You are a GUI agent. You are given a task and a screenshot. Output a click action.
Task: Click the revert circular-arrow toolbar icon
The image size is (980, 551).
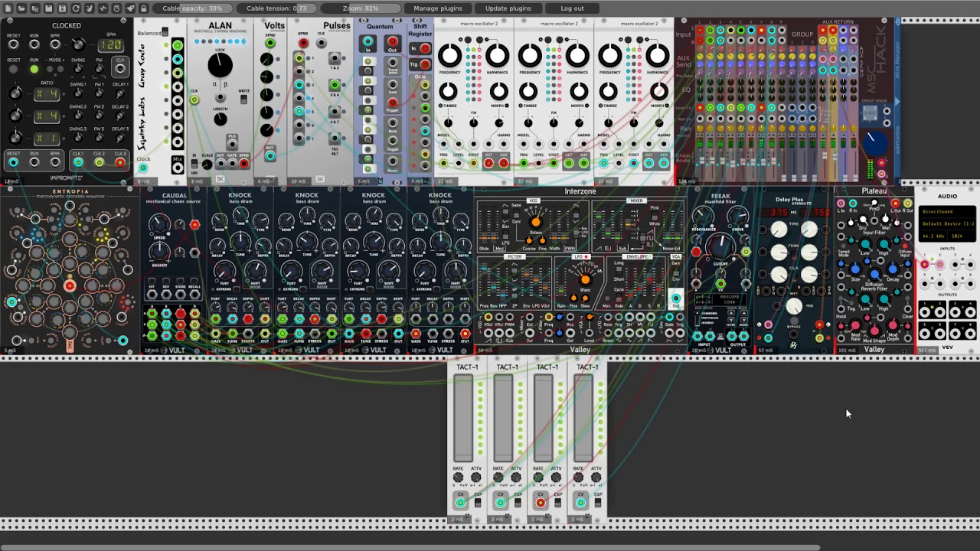(76, 8)
